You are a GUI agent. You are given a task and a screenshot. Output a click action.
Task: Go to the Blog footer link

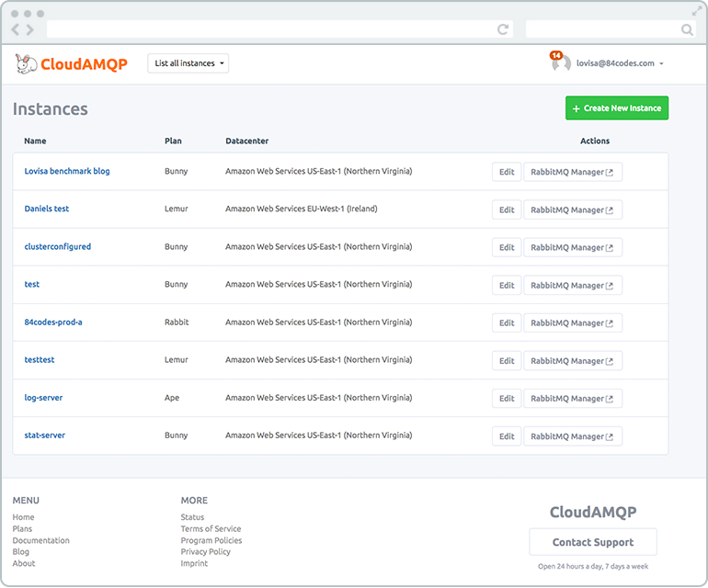21,552
